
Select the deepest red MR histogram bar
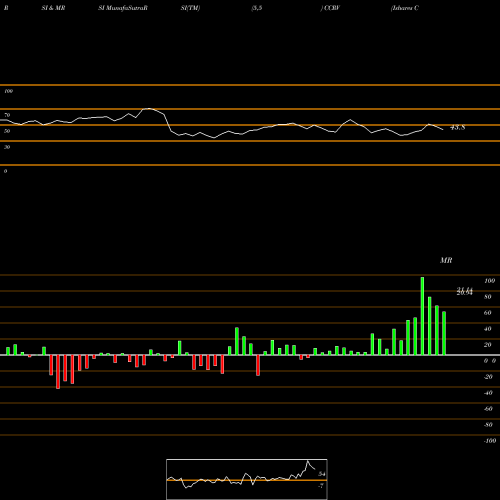[x=58, y=372]
